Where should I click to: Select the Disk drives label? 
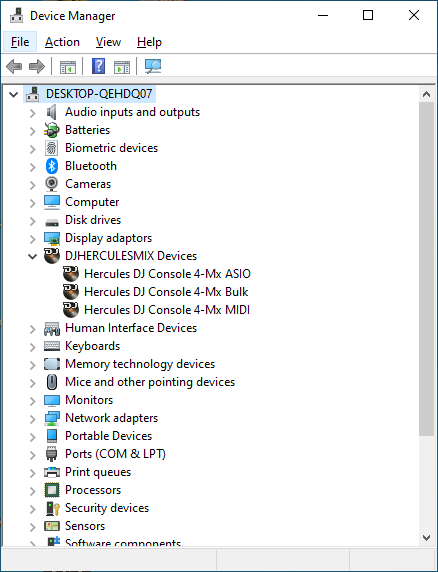[x=93, y=220]
